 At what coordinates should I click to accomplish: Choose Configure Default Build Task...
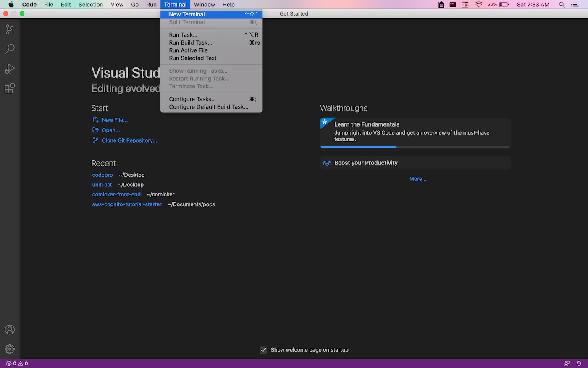click(212, 107)
